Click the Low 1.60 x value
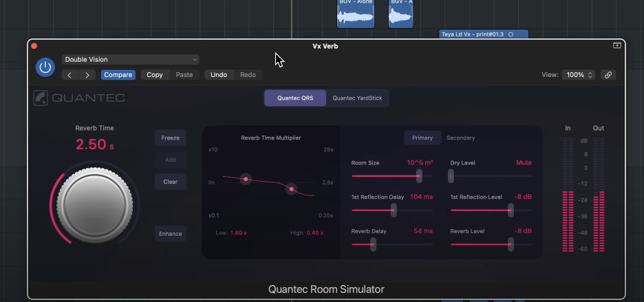Image resolution: width=644 pixels, height=302 pixels. (239, 233)
